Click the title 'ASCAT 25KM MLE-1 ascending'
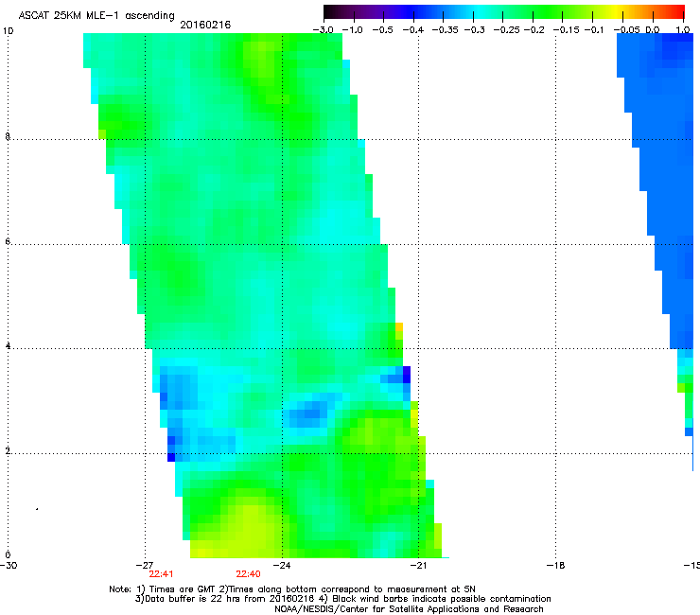The width and height of the screenshot is (700, 615). pyautogui.click(x=96, y=16)
